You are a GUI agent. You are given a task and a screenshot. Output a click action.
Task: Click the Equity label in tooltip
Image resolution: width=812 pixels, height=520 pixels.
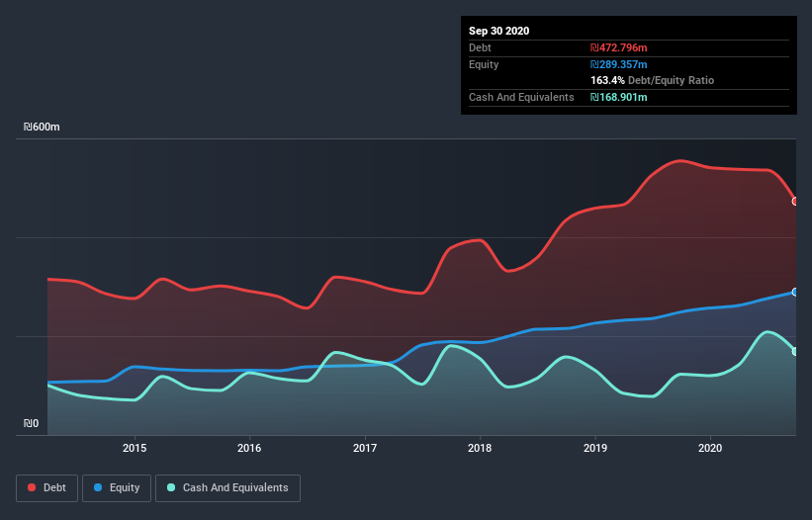pyautogui.click(x=484, y=64)
